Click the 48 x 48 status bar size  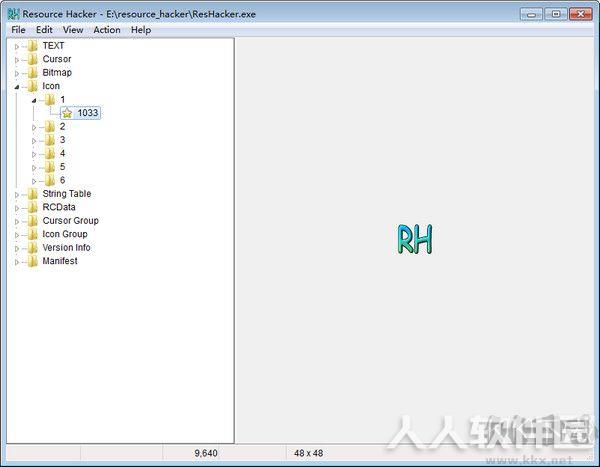pos(308,453)
